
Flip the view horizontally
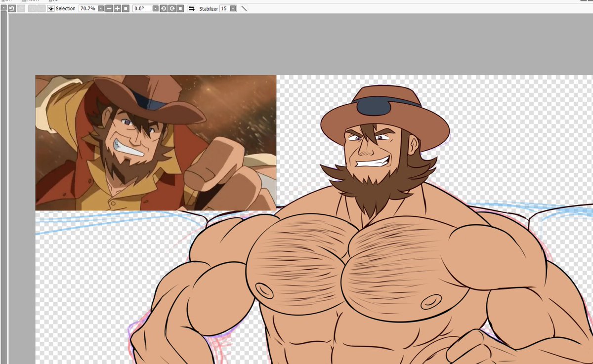(x=192, y=8)
